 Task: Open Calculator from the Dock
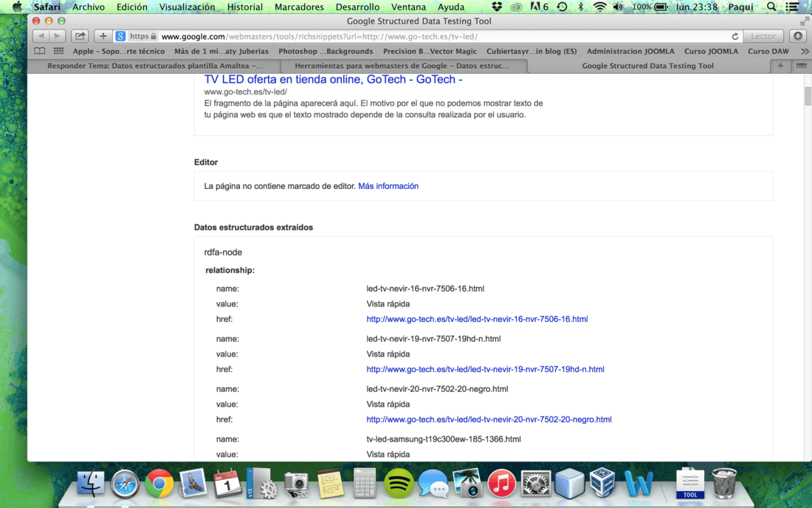click(x=365, y=483)
